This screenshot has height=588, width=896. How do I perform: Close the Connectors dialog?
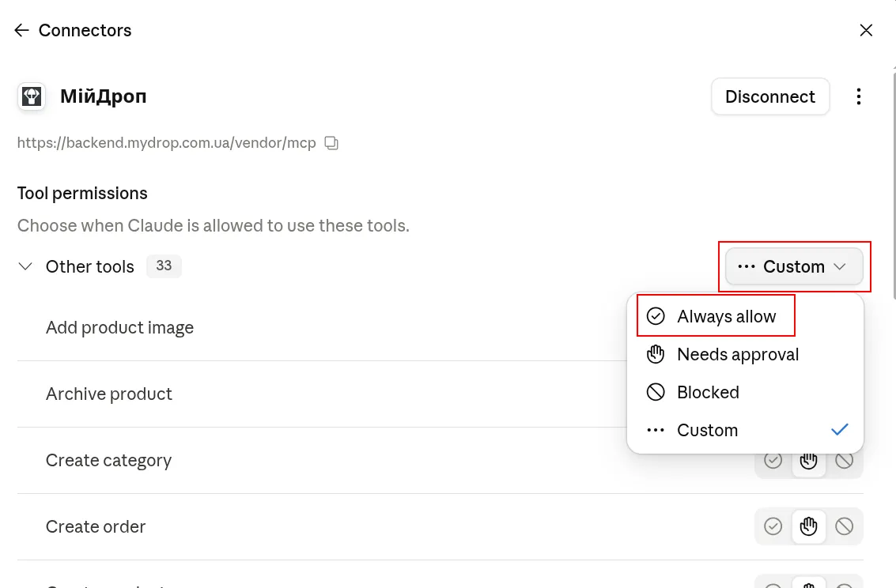click(x=866, y=30)
